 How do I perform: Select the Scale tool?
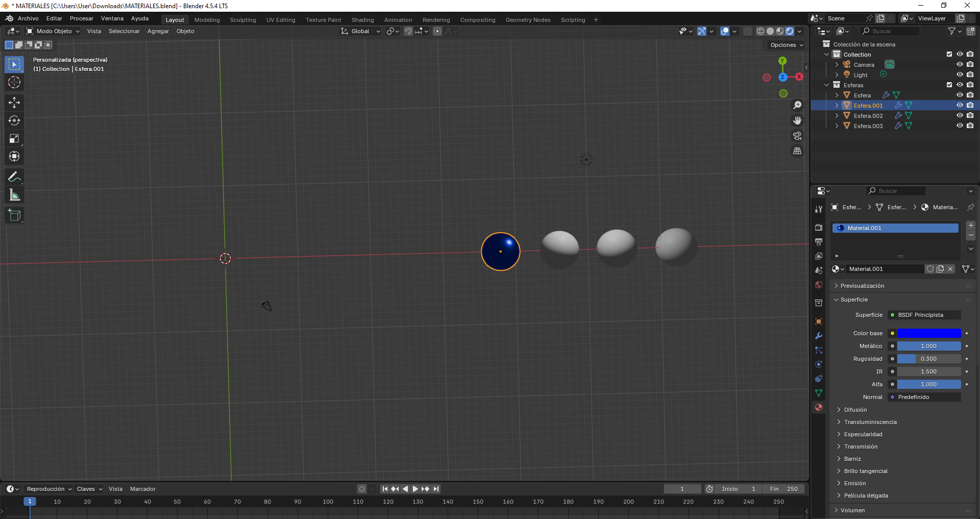click(x=14, y=138)
